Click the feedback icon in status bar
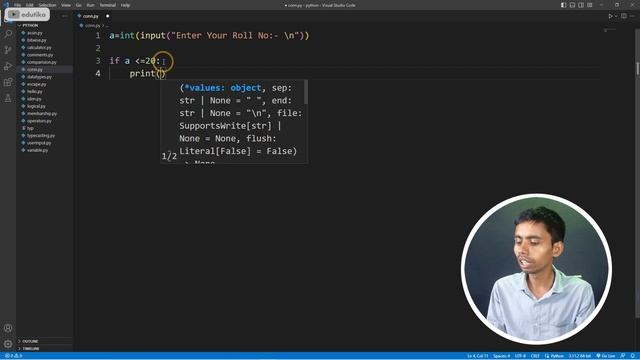This screenshot has width=640, height=360. click(623, 356)
